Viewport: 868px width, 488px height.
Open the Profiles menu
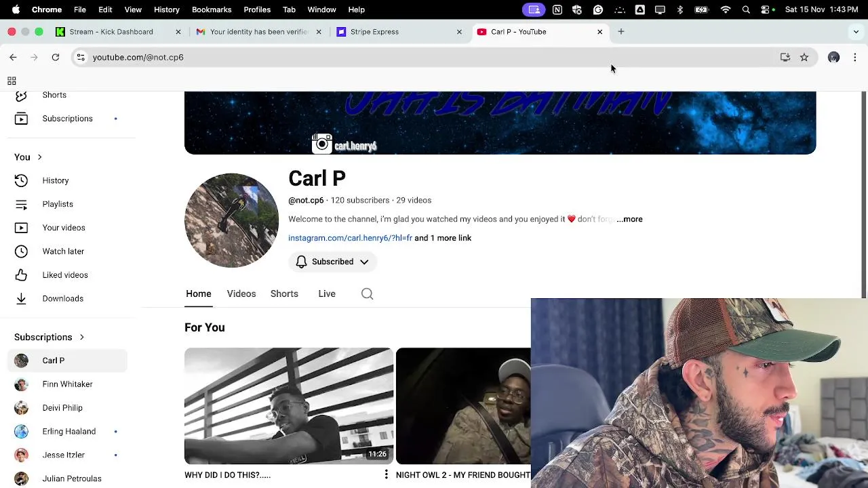257,9
